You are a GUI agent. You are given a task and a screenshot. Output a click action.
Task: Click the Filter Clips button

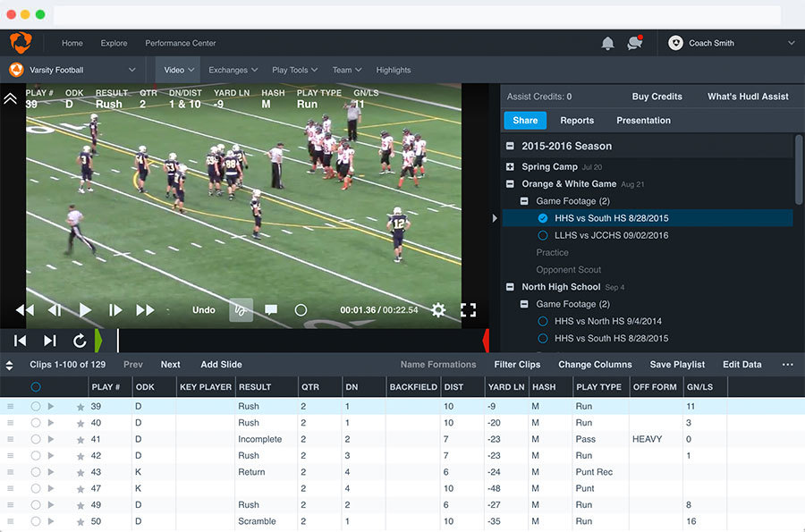[x=517, y=364]
